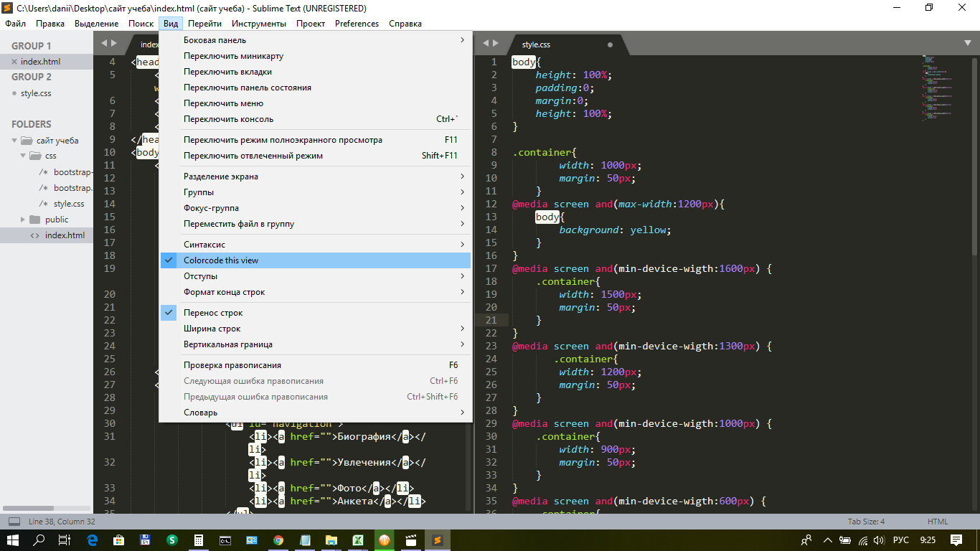Toggle console via Переключить консоль
Viewport: 980px width, 551px height.
316,119
